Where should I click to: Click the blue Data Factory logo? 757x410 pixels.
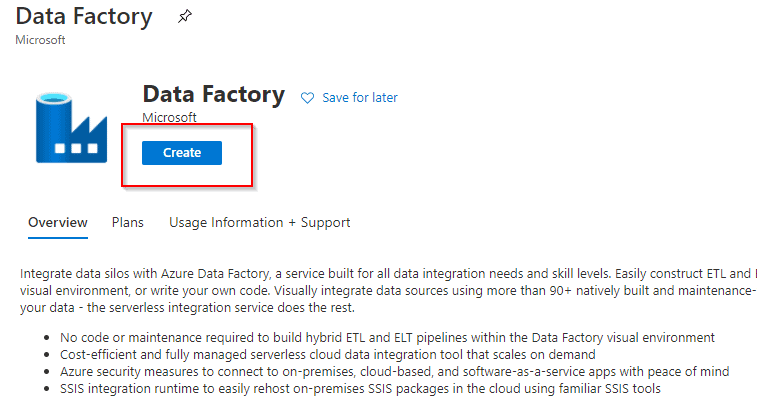pyautogui.click(x=64, y=127)
